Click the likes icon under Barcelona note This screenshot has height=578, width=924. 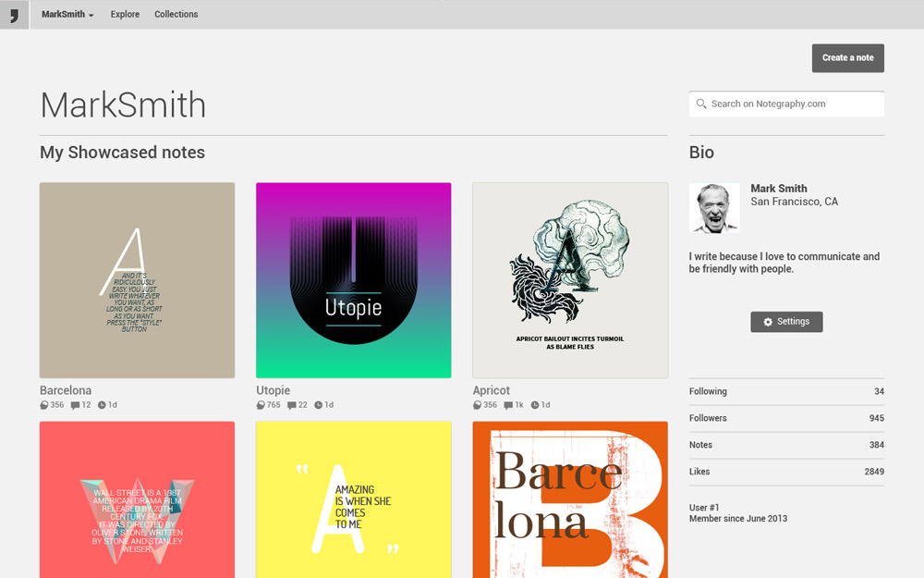pyautogui.click(x=44, y=405)
